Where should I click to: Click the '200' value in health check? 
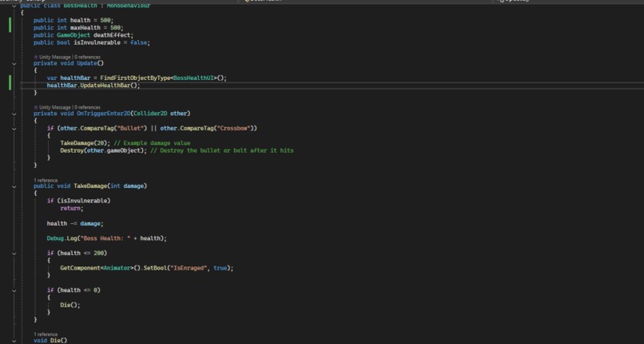pos(98,253)
